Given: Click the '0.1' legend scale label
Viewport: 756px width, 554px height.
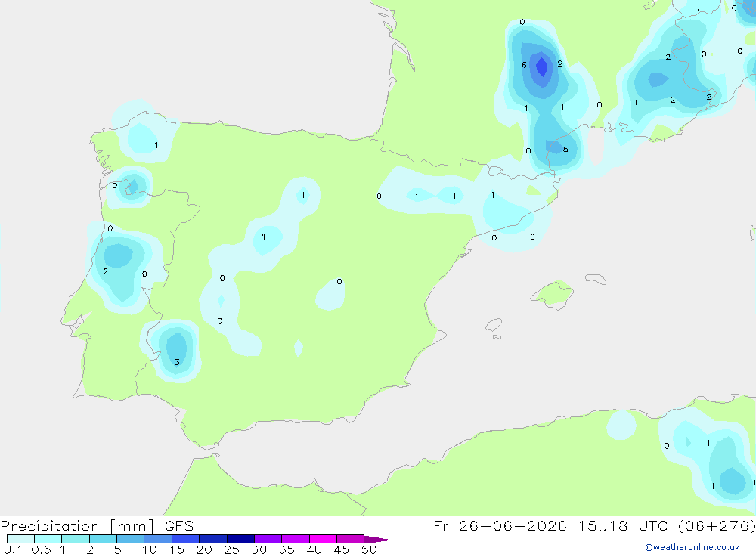Looking at the screenshot, I should pos(13,549).
